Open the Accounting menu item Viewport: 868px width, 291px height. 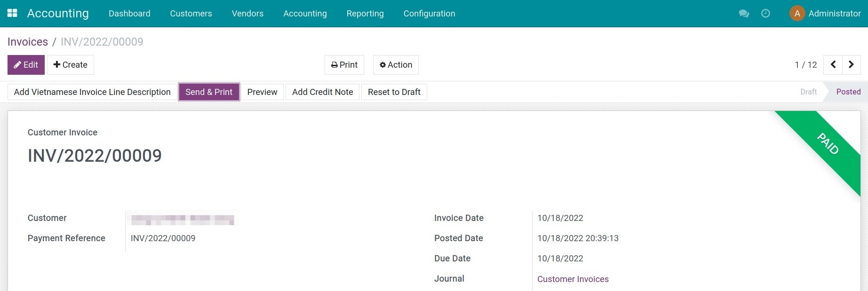pyautogui.click(x=305, y=14)
